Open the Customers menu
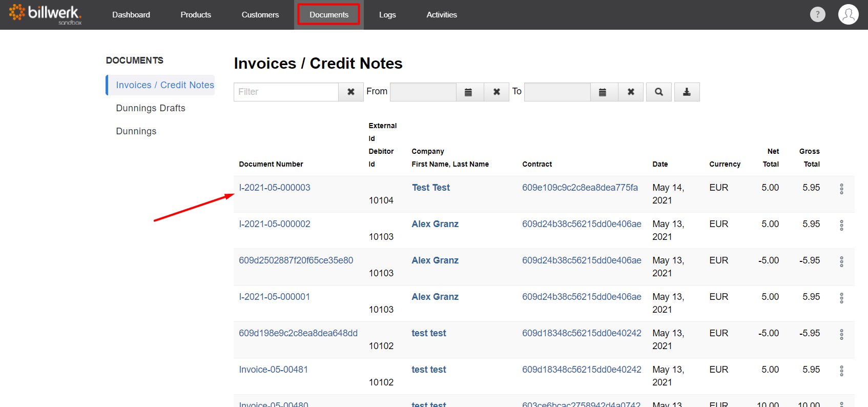Viewport: 868px width, 407px height. click(x=260, y=15)
